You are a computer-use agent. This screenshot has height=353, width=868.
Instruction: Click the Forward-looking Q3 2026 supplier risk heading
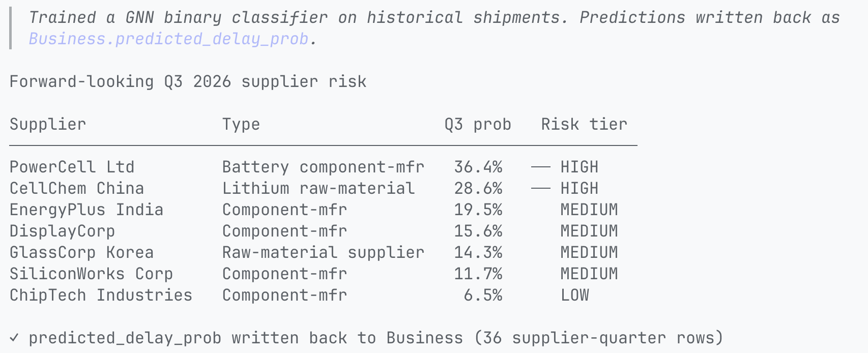click(x=188, y=82)
